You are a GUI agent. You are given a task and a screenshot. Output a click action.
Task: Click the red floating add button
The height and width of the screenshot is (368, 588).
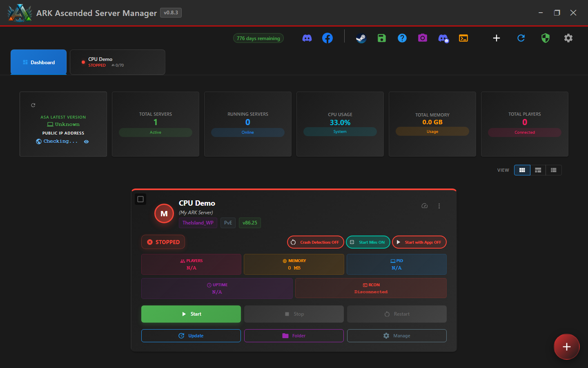[x=566, y=347]
